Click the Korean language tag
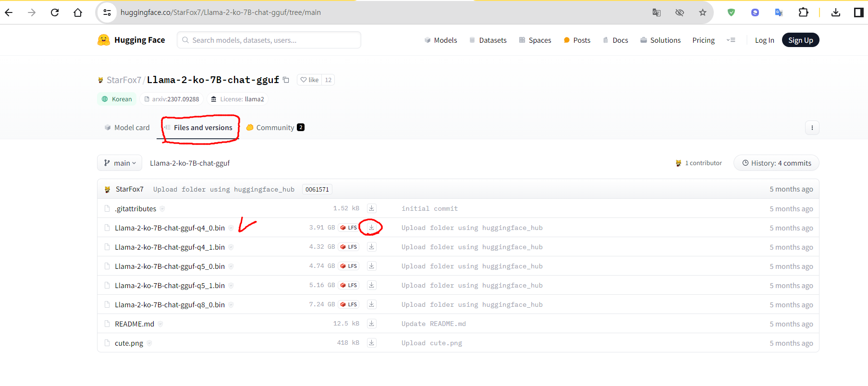Screen dimensions: 868x386 (117, 99)
